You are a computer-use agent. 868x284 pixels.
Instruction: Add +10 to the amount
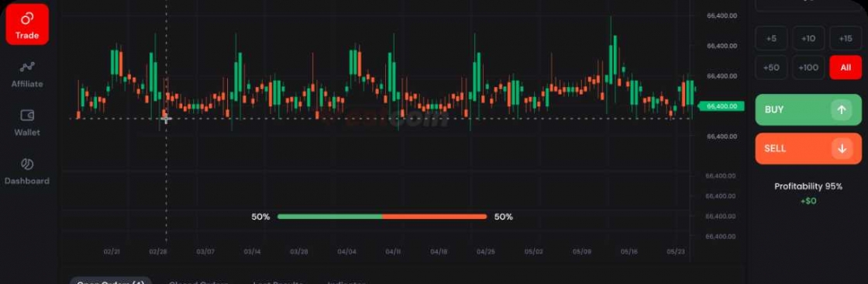click(x=808, y=38)
